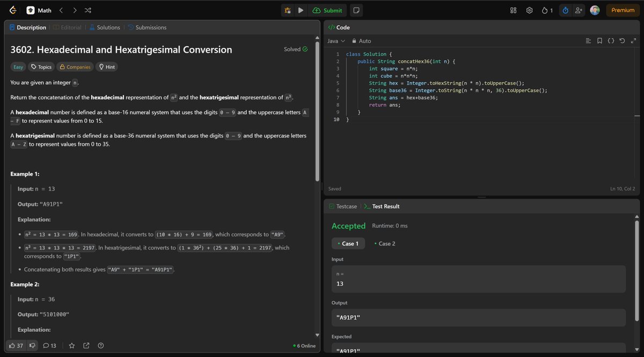The image size is (644, 357).
Task: Select the Code panel tab
Action: (339, 27)
